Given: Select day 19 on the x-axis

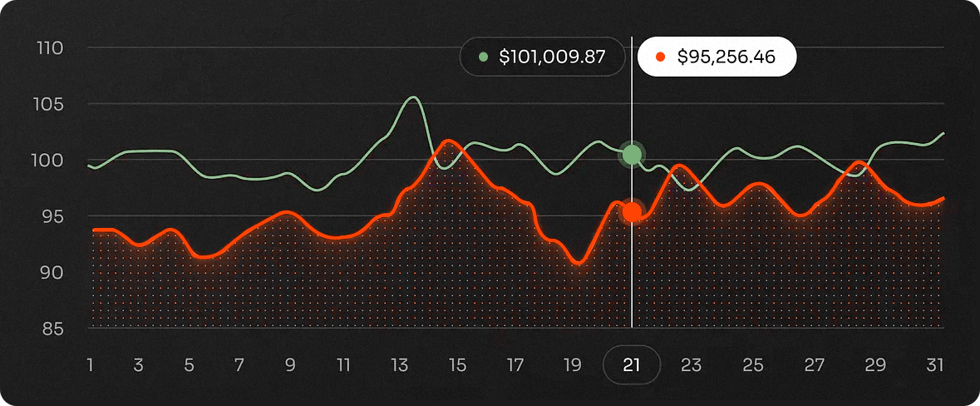Looking at the screenshot, I should coord(573,364).
